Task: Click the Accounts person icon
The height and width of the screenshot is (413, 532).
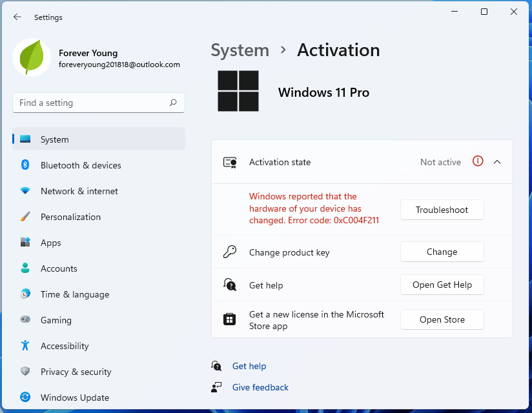Action: (x=25, y=268)
